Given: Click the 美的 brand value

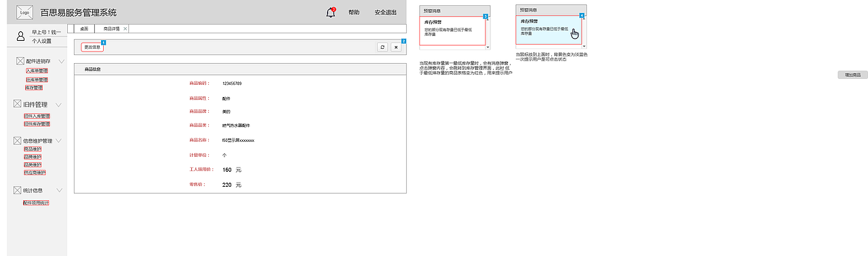Looking at the screenshot, I should [226, 111].
